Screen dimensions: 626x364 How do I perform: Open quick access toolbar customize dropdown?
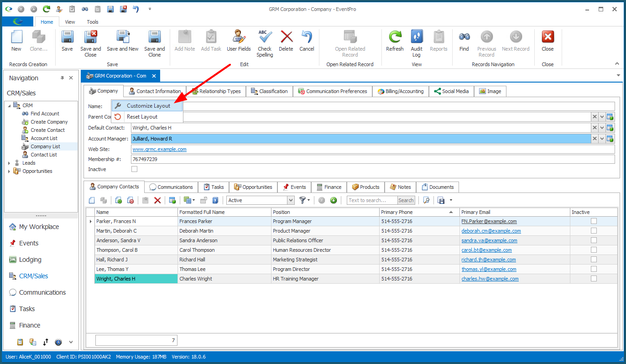coord(150,9)
